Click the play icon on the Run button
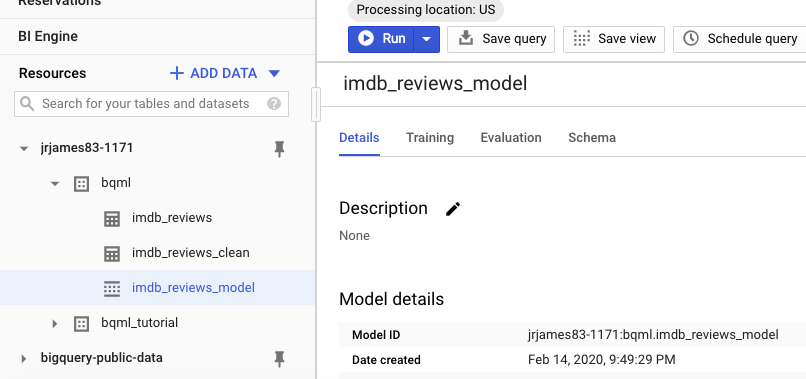Image resolution: width=806 pixels, height=379 pixels. pyautogui.click(x=365, y=39)
